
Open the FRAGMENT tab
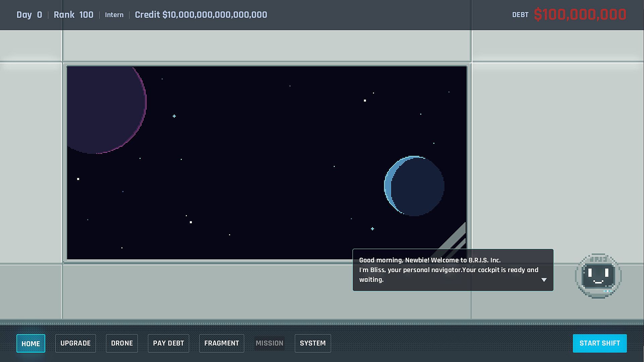click(221, 343)
